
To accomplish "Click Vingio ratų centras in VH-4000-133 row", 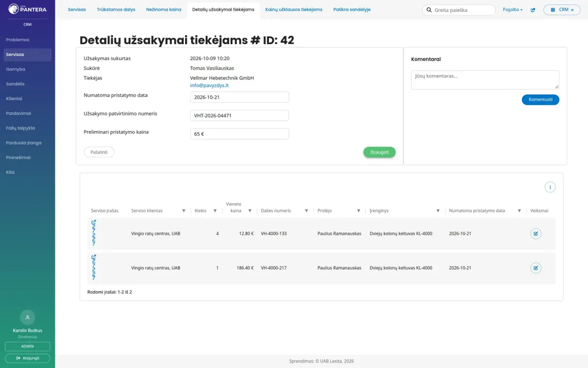I will 156,234.
